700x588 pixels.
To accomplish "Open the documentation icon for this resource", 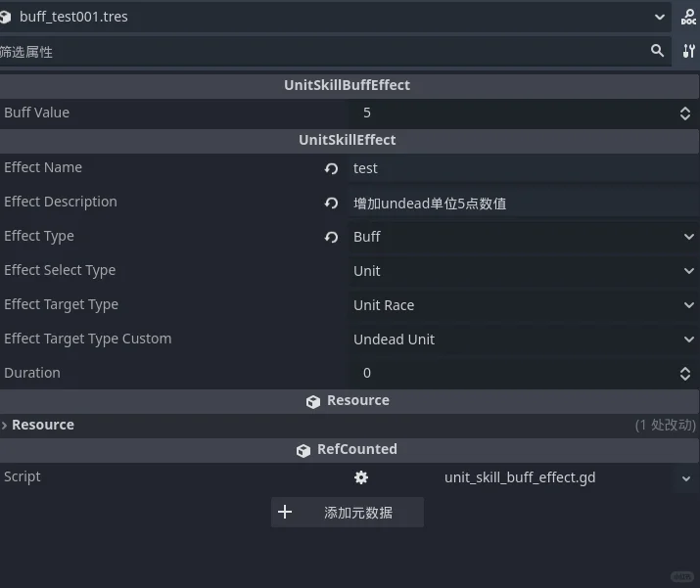I will click(x=688, y=17).
